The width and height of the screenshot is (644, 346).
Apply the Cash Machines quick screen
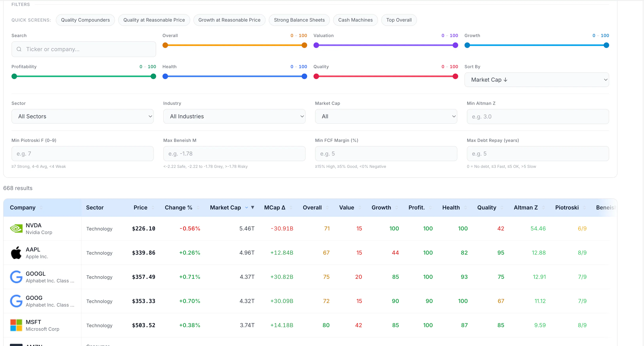355,20
